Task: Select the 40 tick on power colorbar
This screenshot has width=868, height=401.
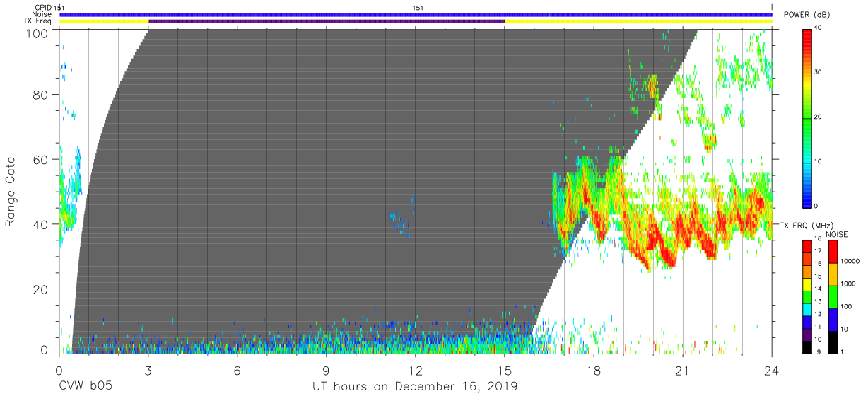Action: (819, 28)
